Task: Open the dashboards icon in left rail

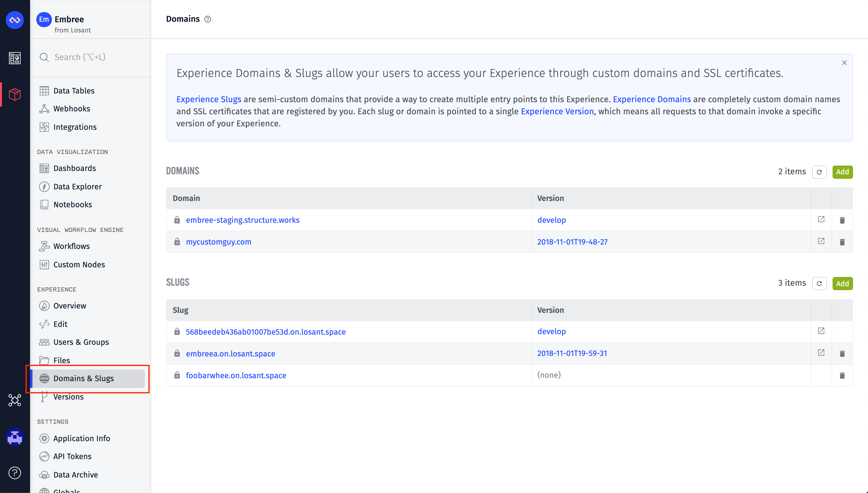Action: [x=15, y=58]
